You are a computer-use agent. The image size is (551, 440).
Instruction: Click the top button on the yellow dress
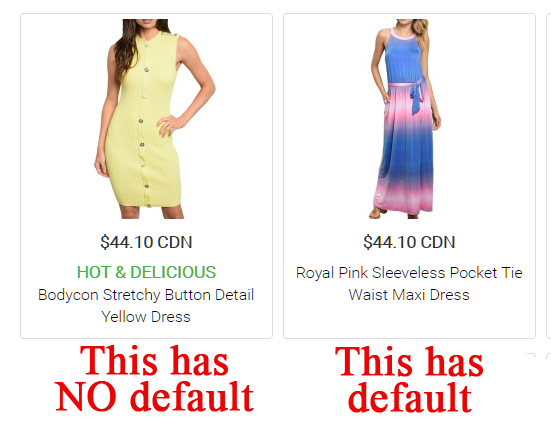pos(148,45)
